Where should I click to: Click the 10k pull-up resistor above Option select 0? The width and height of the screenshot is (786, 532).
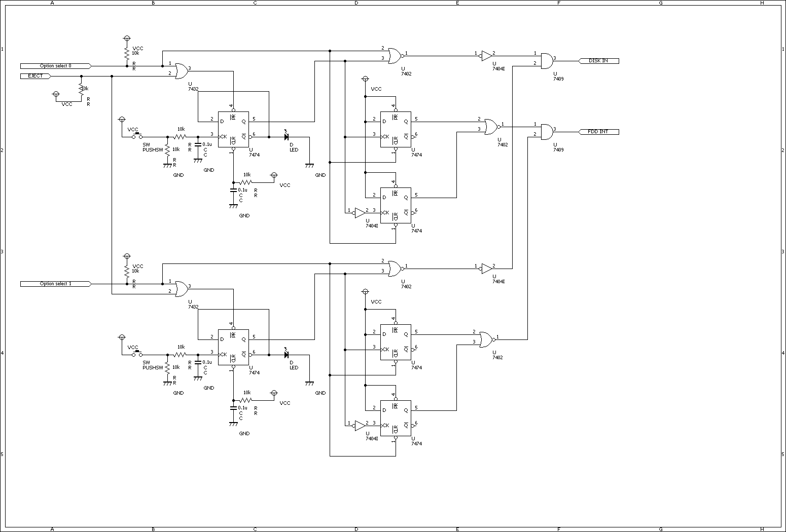tap(127, 54)
